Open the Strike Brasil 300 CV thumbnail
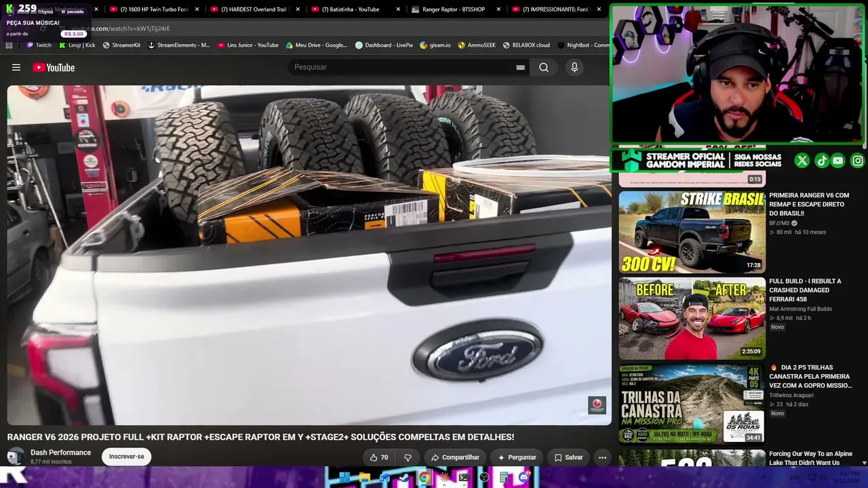 tap(692, 232)
